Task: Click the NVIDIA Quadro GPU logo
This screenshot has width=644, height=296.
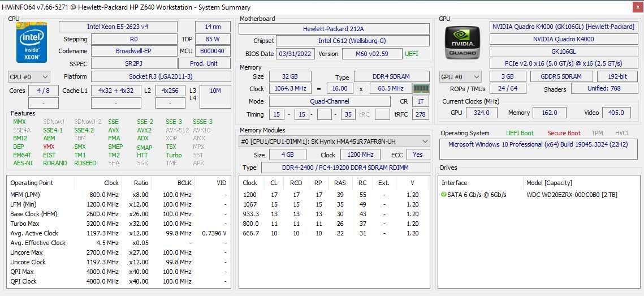Action: coord(463,42)
